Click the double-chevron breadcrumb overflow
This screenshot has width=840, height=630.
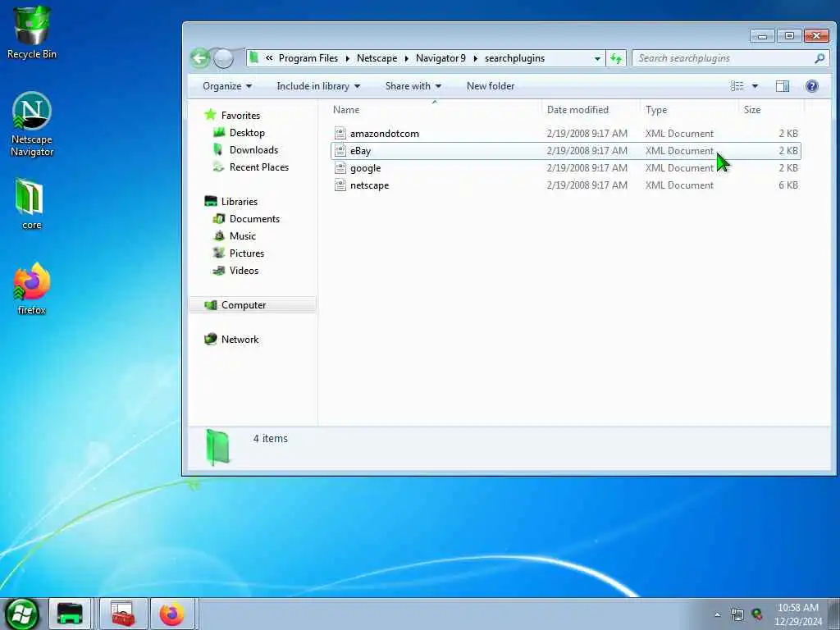click(x=269, y=58)
